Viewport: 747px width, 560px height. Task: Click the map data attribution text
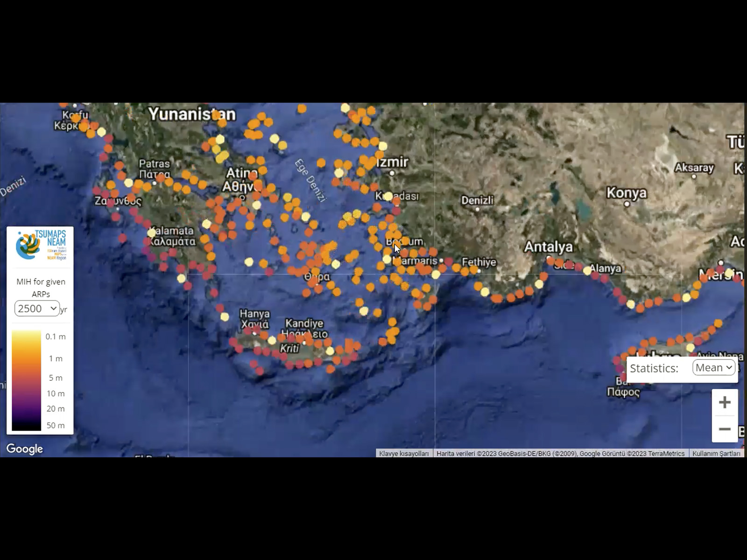coord(560,453)
